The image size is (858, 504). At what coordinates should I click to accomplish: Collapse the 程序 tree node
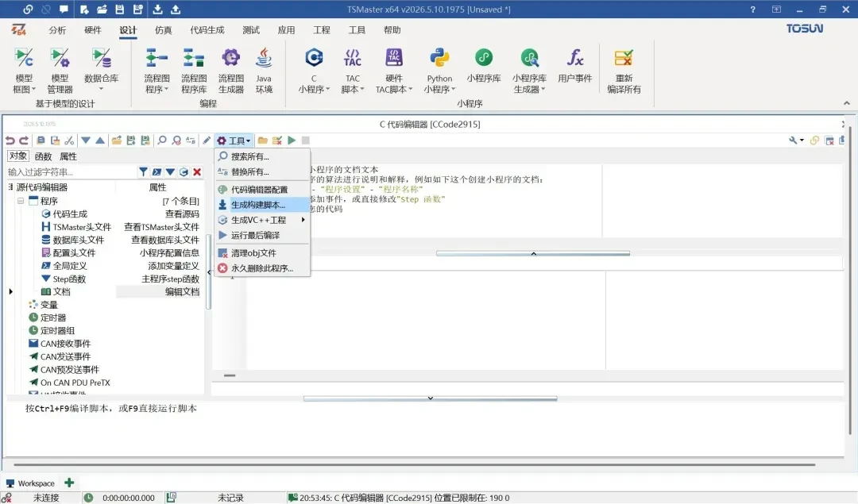21,201
